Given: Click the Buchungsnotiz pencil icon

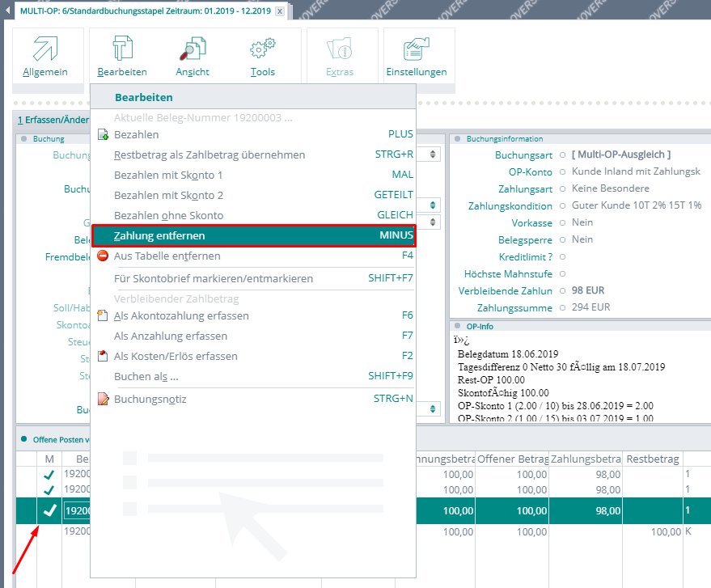Looking at the screenshot, I should click(x=103, y=399).
